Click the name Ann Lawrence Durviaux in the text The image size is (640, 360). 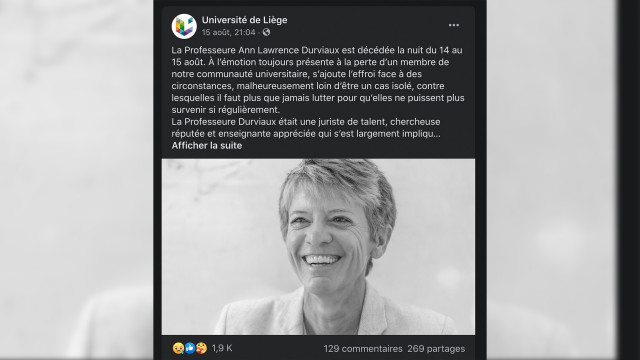(x=283, y=50)
